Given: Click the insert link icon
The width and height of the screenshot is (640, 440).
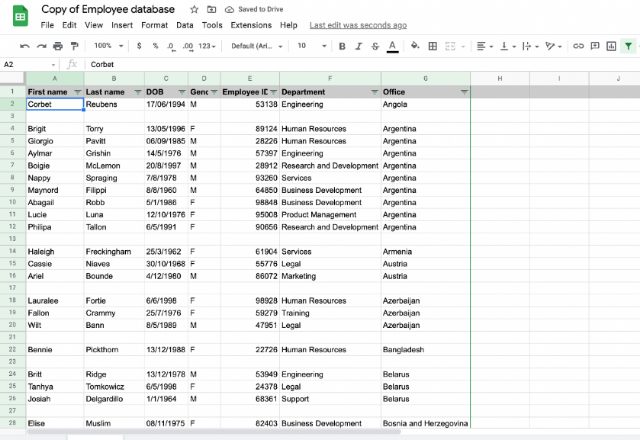Looking at the screenshot, I should (x=578, y=46).
